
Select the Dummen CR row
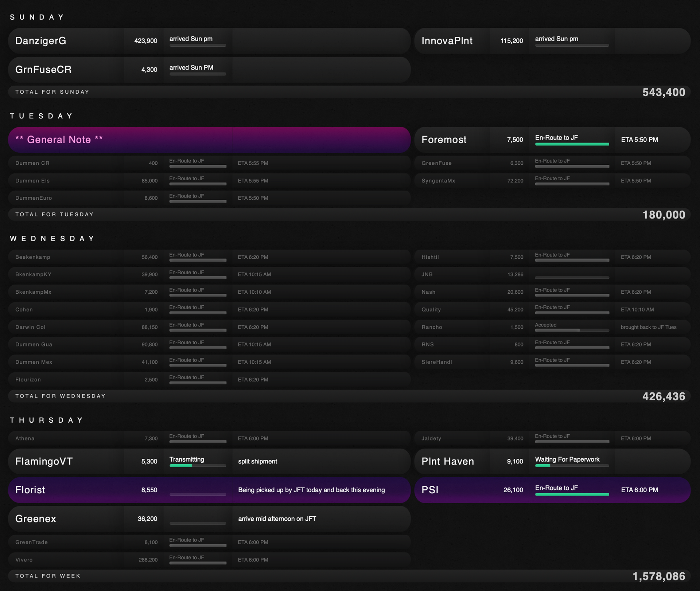coord(209,163)
